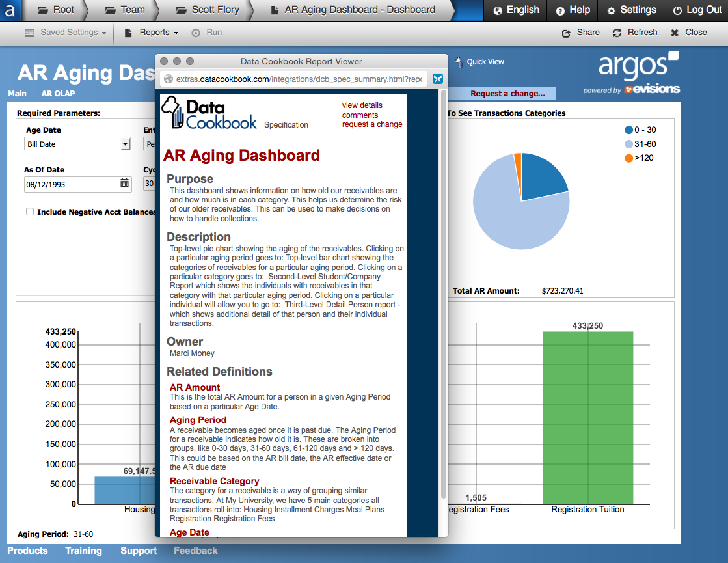Open the Age Date Bill Date dropdown
The height and width of the screenshot is (563, 728).
(x=77, y=144)
